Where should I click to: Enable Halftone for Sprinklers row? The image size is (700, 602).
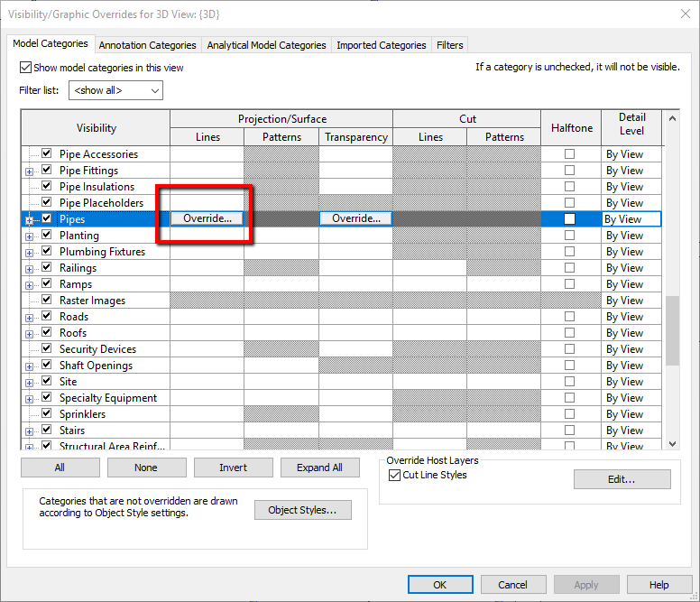569,414
